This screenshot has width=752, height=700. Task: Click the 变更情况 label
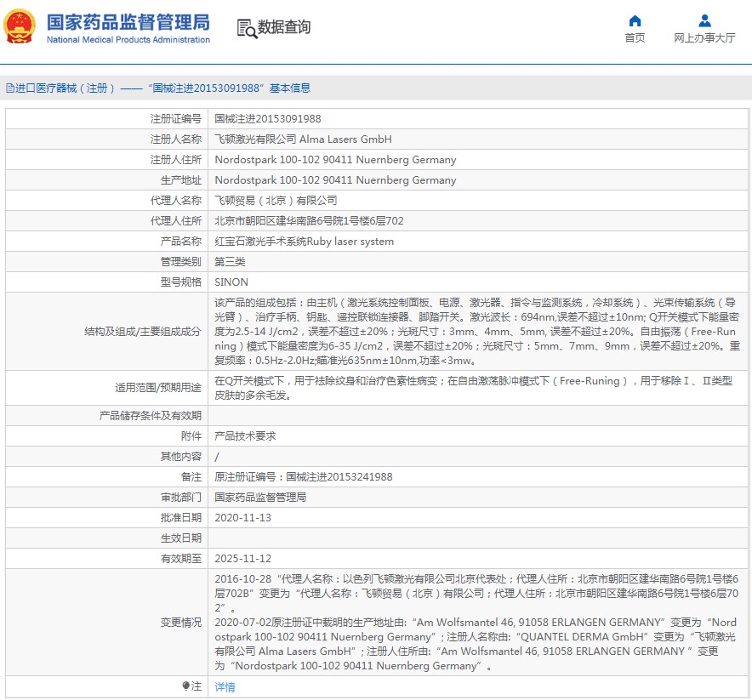click(181, 623)
